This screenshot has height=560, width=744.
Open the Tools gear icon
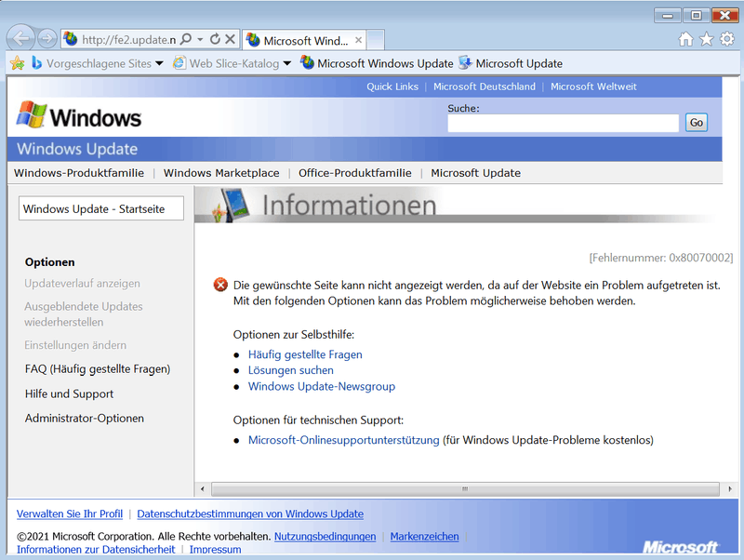[x=727, y=39]
